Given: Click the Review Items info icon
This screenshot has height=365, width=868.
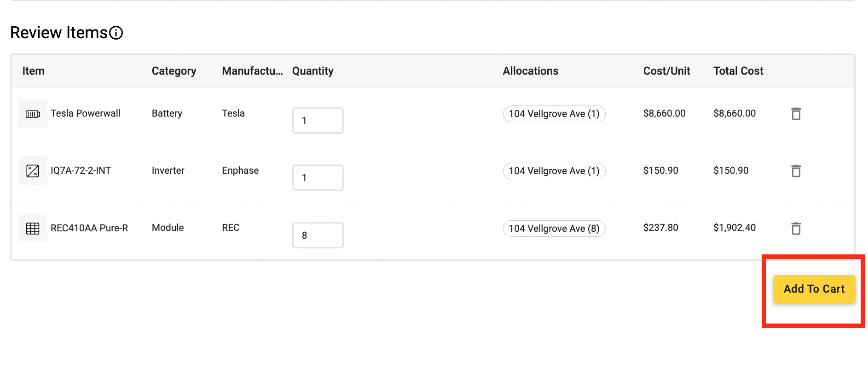Looking at the screenshot, I should pos(116,33).
